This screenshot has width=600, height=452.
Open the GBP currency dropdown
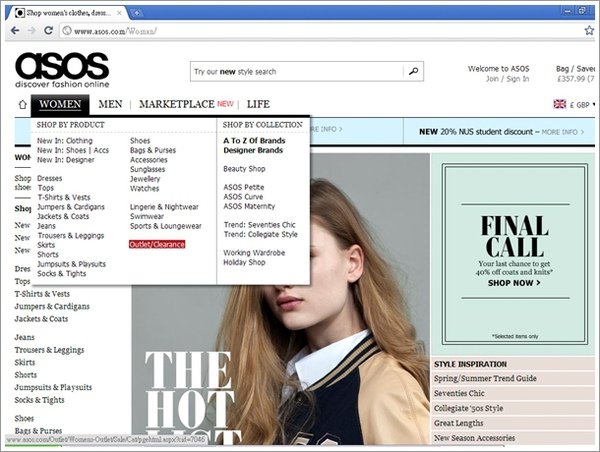point(582,104)
